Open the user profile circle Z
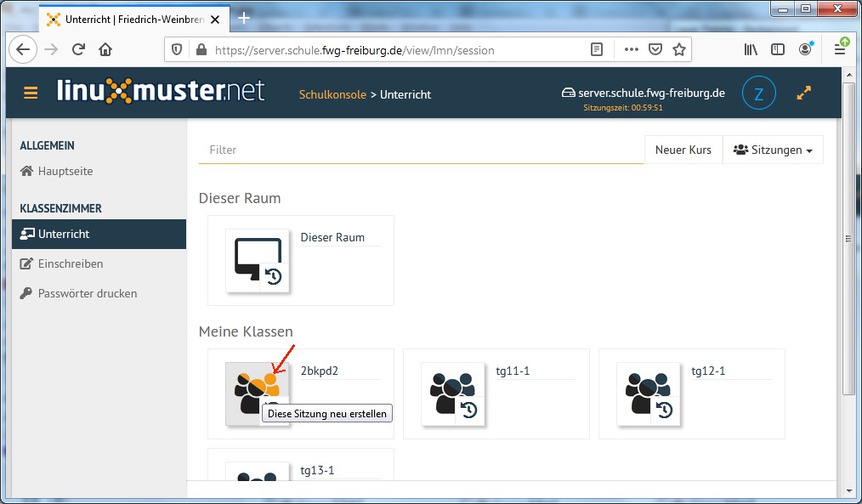This screenshot has height=504, width=862. [758, 93]
